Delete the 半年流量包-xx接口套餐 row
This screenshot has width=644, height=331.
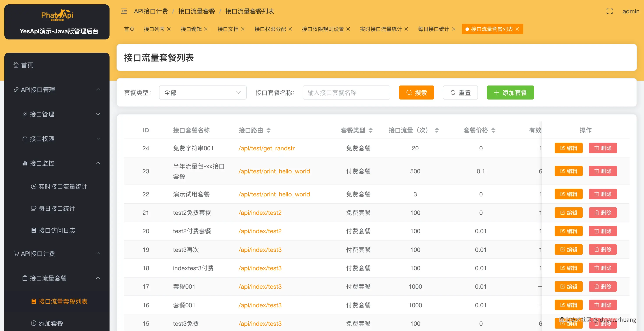click(x=603, y=171)
